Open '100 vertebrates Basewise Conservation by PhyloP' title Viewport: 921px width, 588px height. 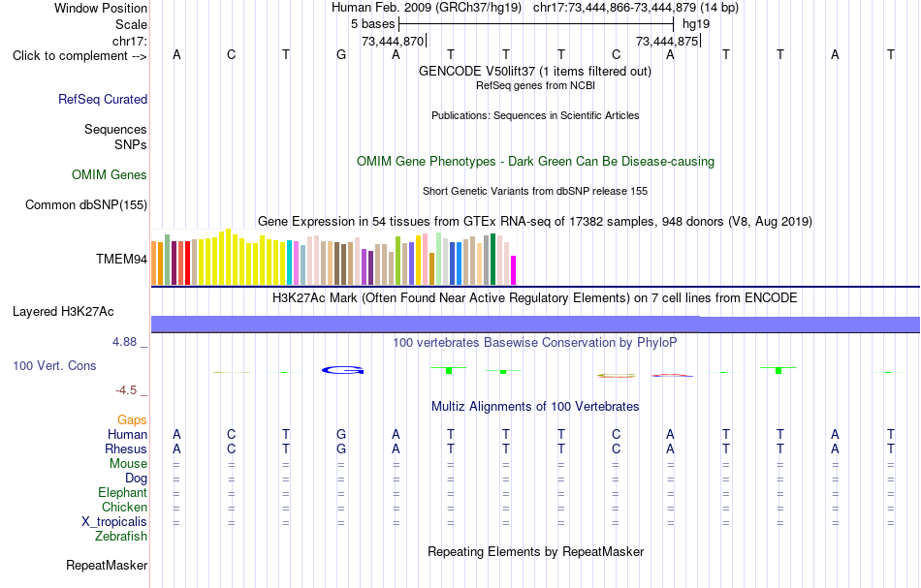[535, 343]
